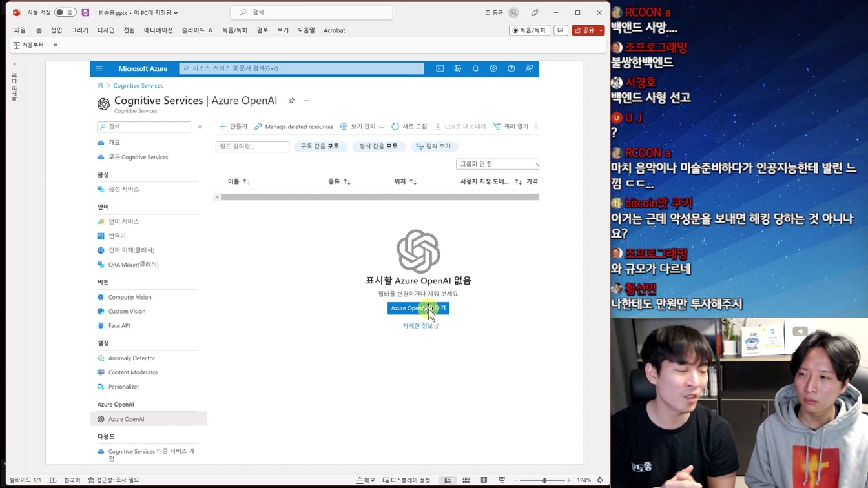Click the Cognitive Services breadcrumb link
868x488 pixels.
[x=138, y=86]
